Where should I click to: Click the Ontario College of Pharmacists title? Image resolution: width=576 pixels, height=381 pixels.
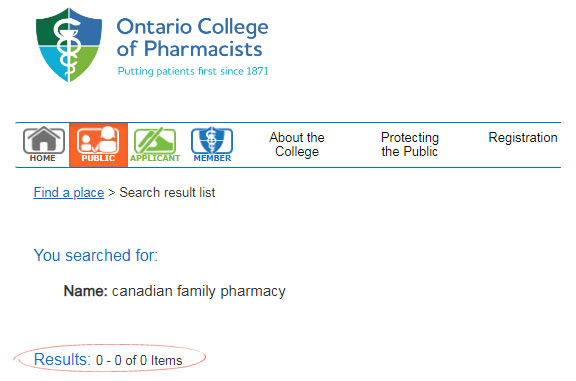[192, 37]
